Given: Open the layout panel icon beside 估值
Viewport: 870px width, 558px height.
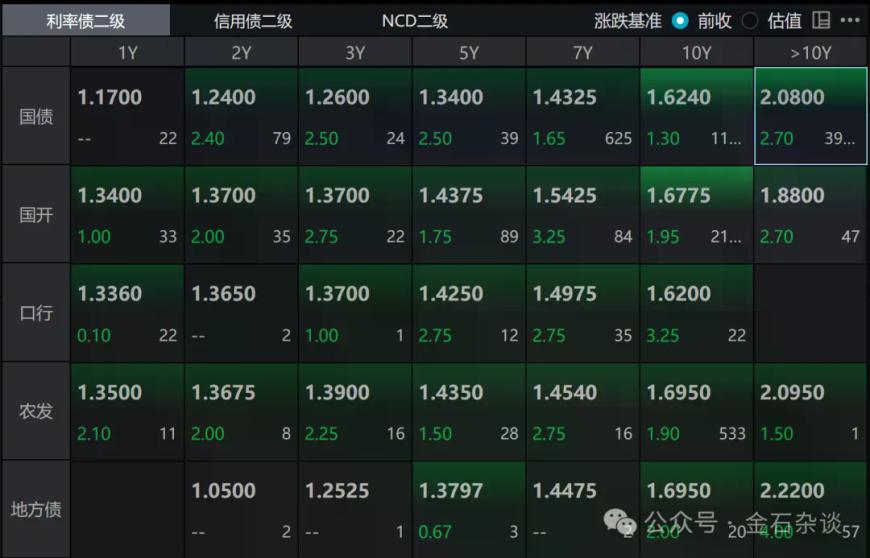Looking at the screenshot, I should coord(821,21).
